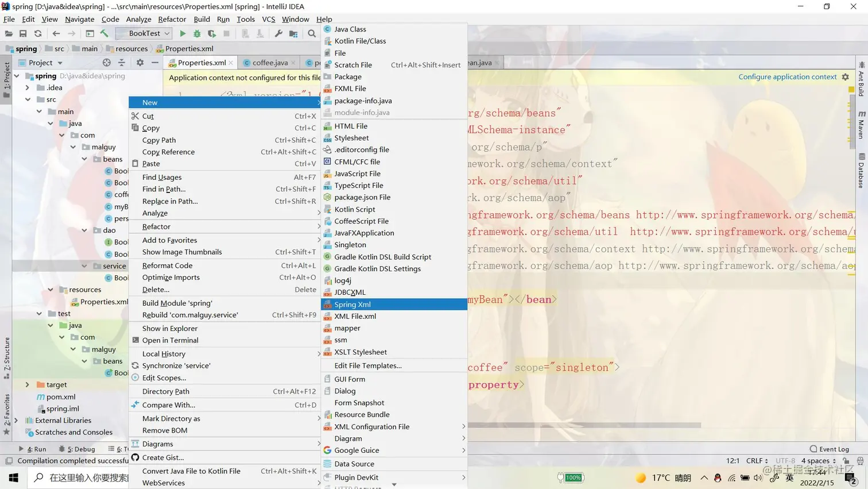Open line separator CRLF selector

757,461
